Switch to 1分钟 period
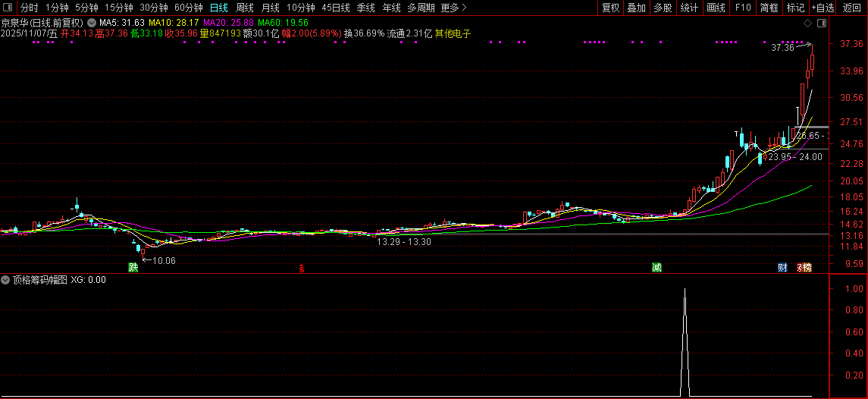The image size is (868, 399). click(x=57, y=8)
